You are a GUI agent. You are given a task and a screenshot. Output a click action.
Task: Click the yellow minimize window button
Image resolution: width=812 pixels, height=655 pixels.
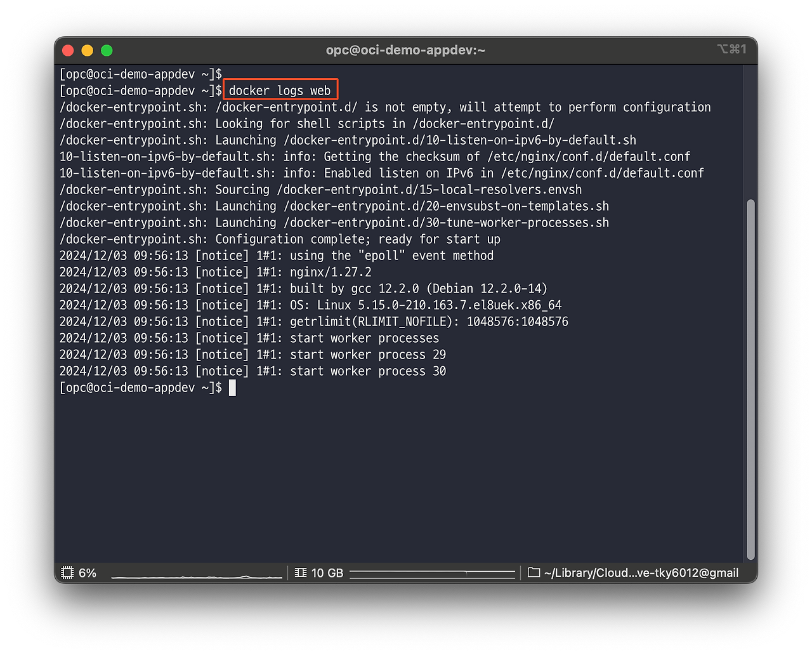[x=88, y=50]
